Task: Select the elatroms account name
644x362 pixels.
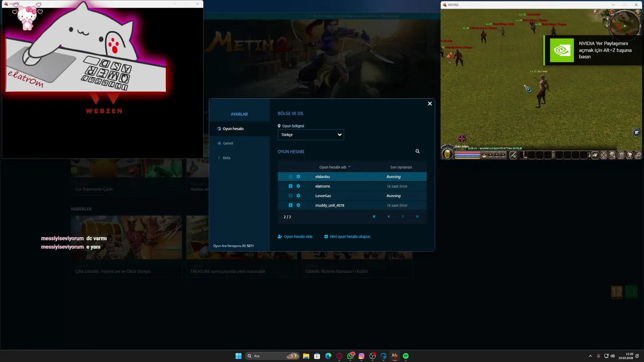Action: 323,186
